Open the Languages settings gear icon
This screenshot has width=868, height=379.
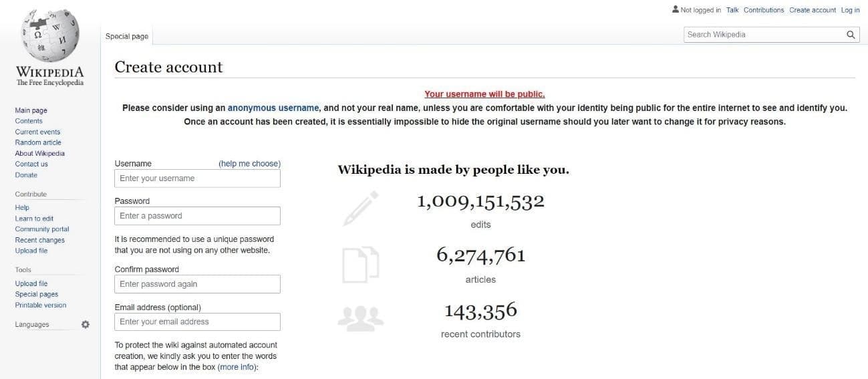(x=86, y=324)
